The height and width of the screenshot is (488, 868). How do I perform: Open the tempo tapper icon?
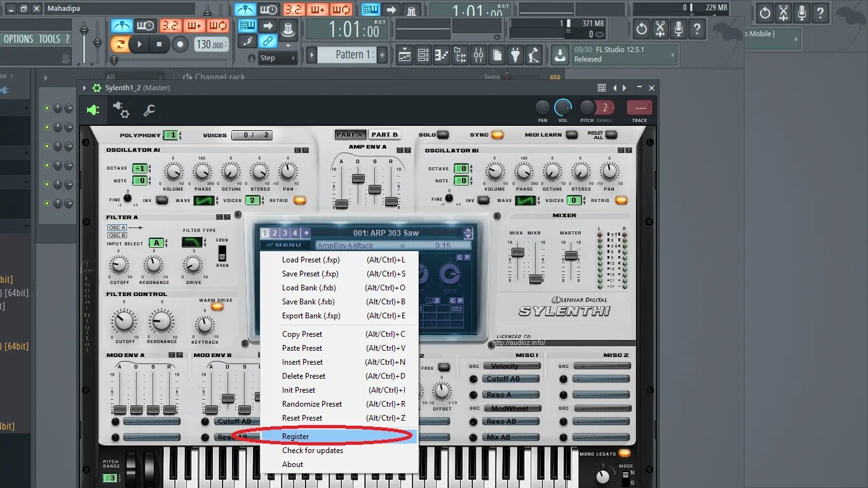point(534,55)
